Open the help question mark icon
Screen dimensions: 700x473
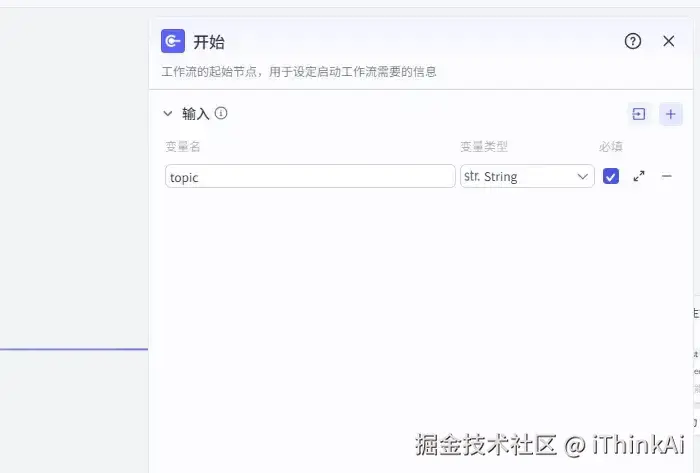[633, 41]
